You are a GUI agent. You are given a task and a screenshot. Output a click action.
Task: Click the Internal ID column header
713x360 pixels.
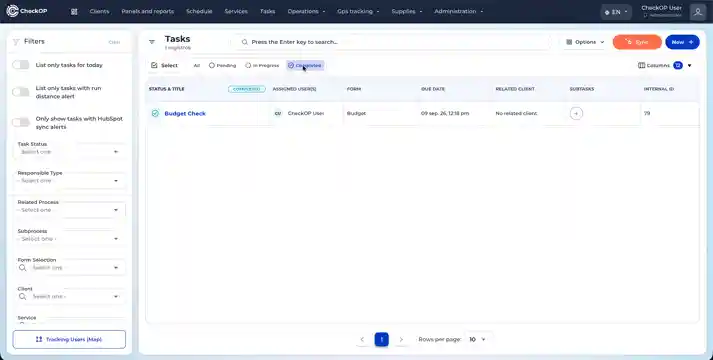click(658, 89)
